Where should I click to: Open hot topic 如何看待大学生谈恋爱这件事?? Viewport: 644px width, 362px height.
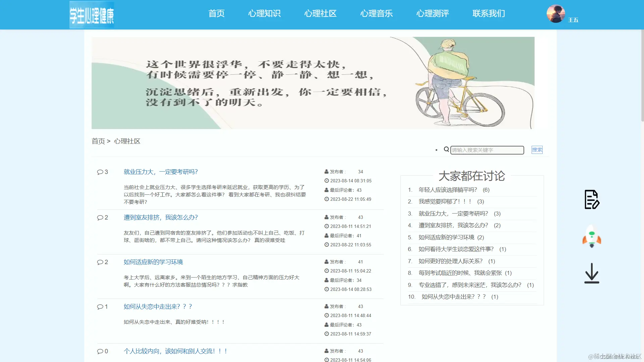[x=456, y=249]
